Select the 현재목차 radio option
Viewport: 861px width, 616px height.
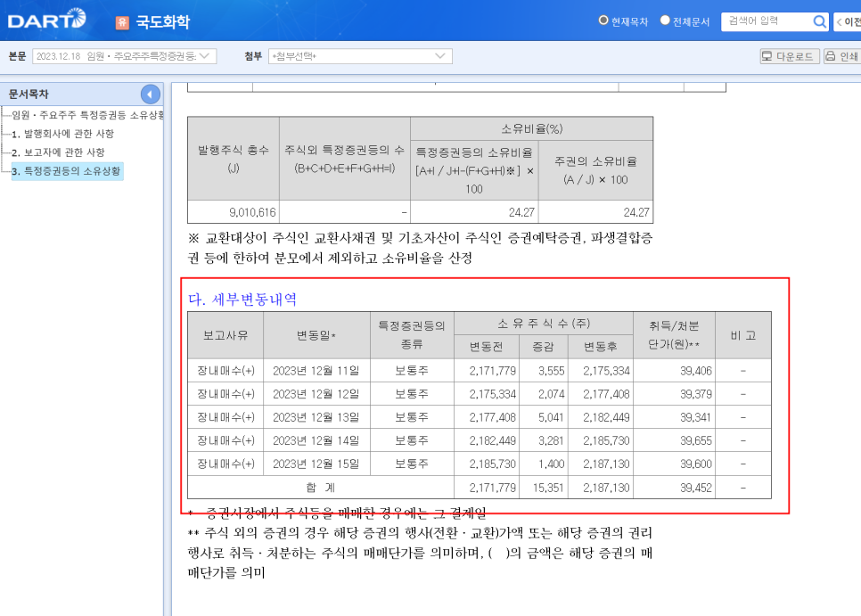pos(603,21)
